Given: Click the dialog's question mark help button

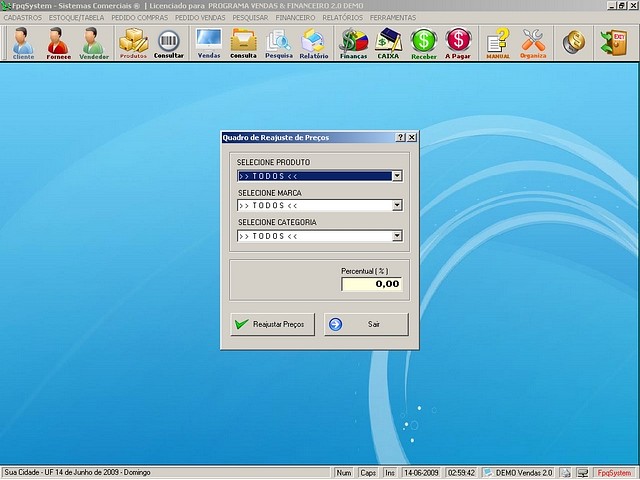Looking at the screenshot, I should pos(400,137).
